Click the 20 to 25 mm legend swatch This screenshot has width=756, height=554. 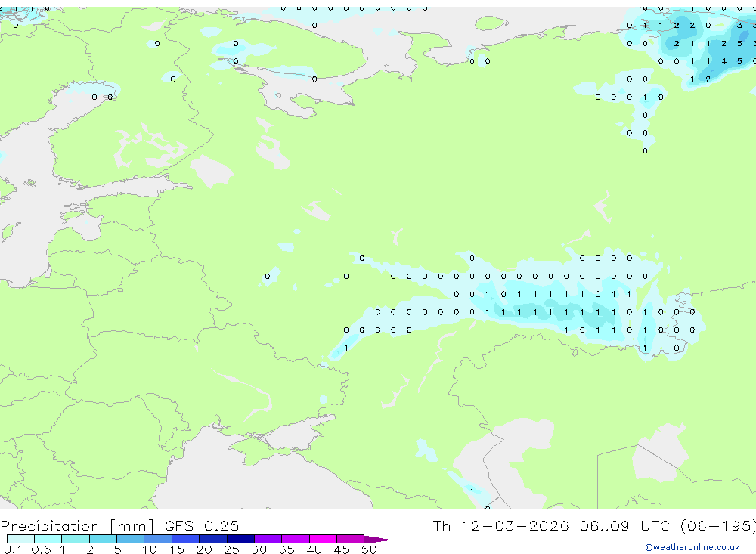[213, 539]
